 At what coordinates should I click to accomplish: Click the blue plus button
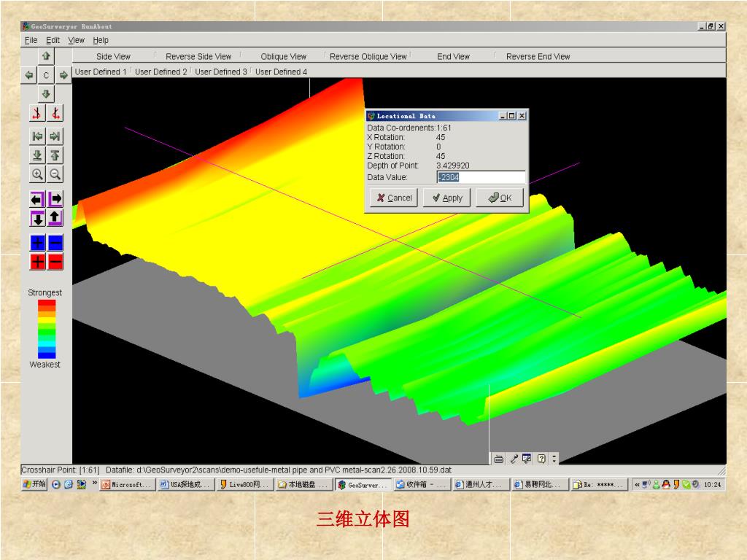tap(37, 243)
